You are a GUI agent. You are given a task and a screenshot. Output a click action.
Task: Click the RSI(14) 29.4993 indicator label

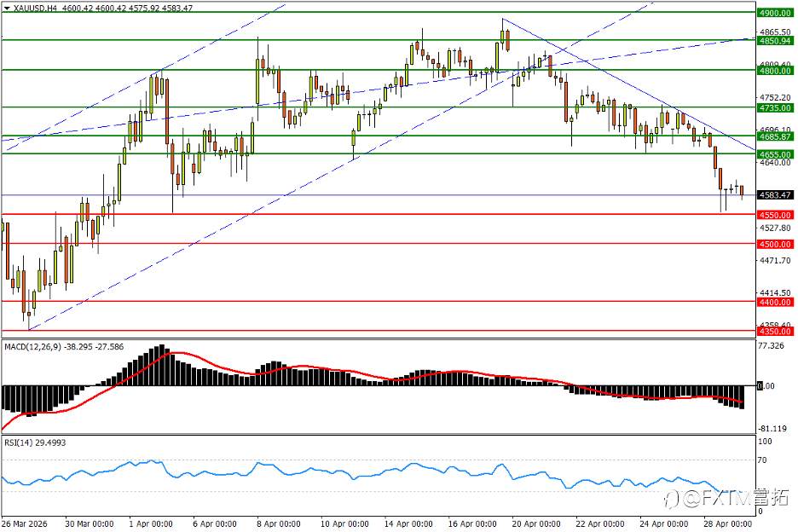click(35, 443)
